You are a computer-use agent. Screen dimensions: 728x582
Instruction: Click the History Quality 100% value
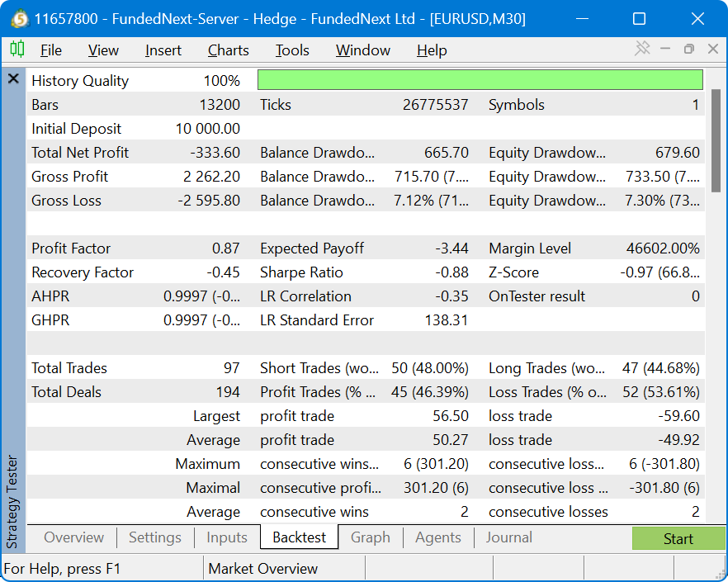(x=221, y=81)
